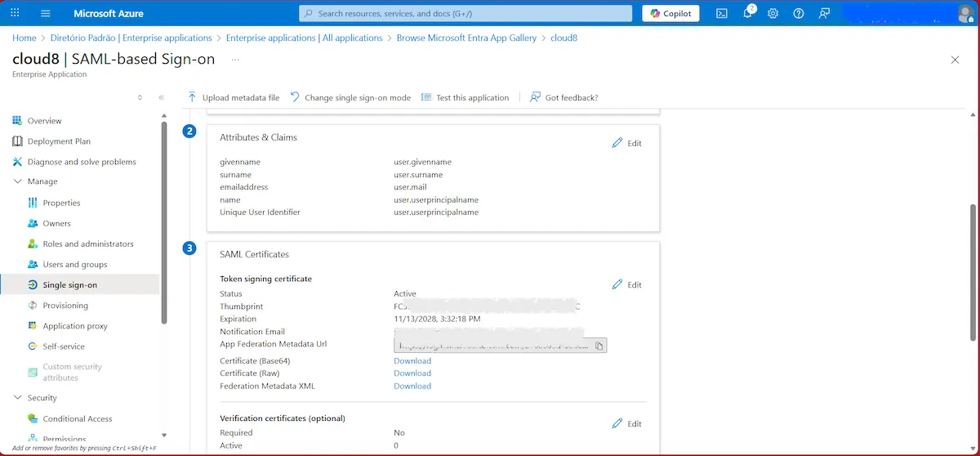The width and height of the screenshot is (980, 456).
Task: Toggle the sidebar expand/collapse-all arrows
Action: pyautogui.click(x=140, y=97)
